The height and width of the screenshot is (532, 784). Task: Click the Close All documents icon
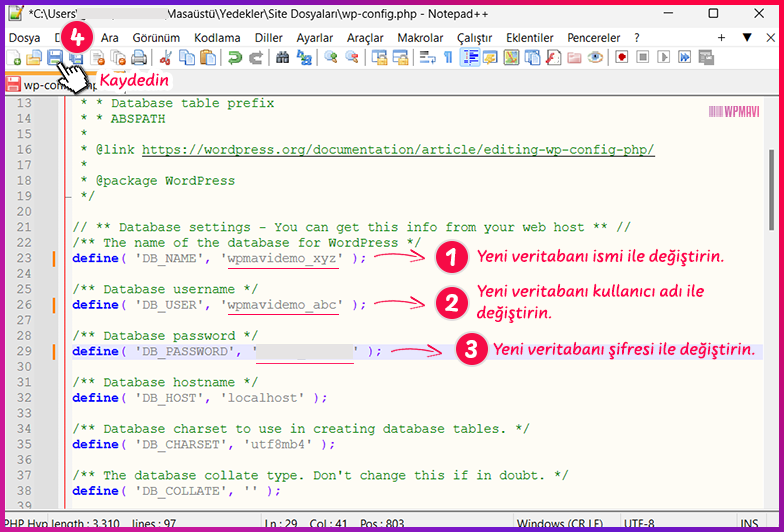(118, 58)
